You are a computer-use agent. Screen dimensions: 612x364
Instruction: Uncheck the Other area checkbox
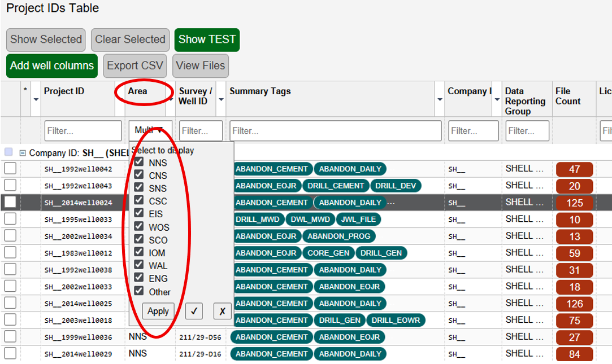pyautogui.click(x=138, y=291)
